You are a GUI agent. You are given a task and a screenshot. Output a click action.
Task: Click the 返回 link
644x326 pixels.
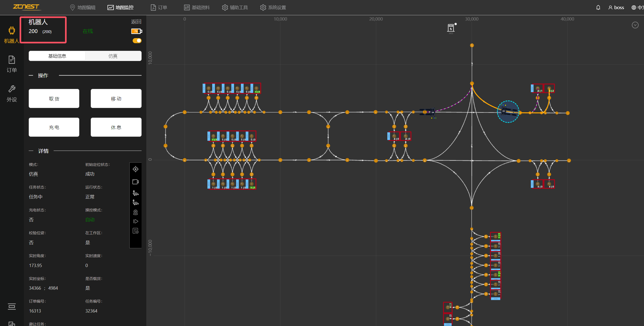(x=136, y=22)
